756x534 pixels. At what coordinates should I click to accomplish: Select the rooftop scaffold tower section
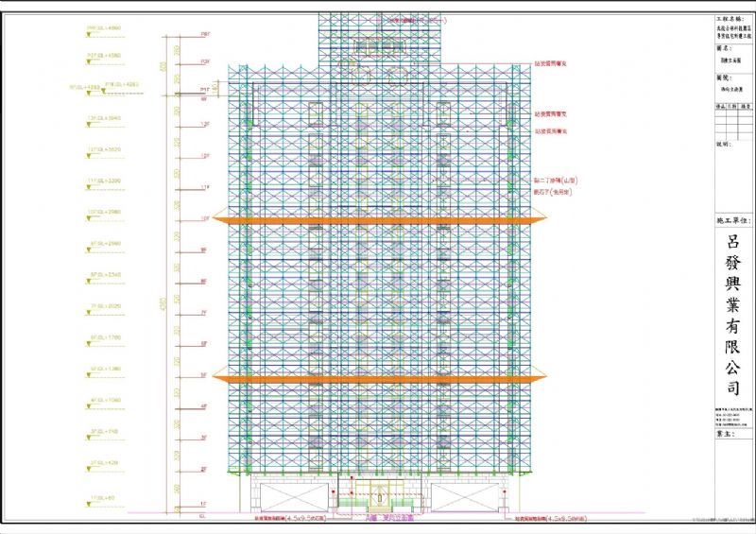coord(378,38)
